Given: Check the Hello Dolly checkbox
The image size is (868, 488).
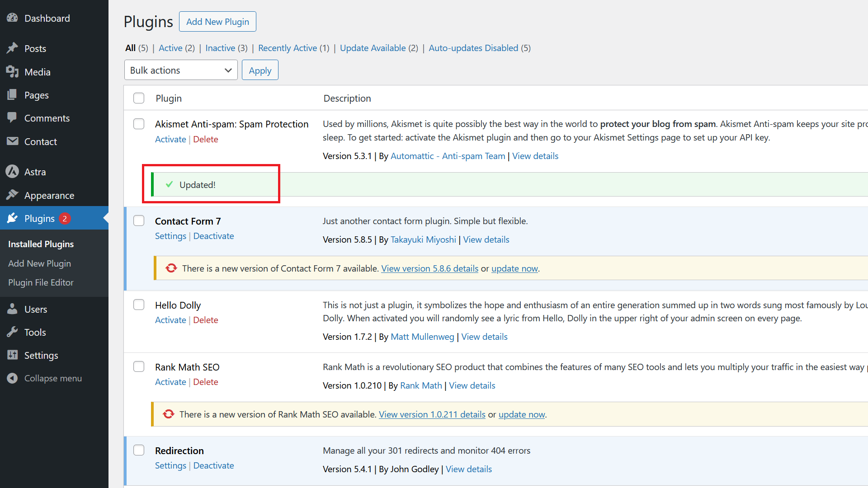Looking at the screenshot, I should coord(139,305).
